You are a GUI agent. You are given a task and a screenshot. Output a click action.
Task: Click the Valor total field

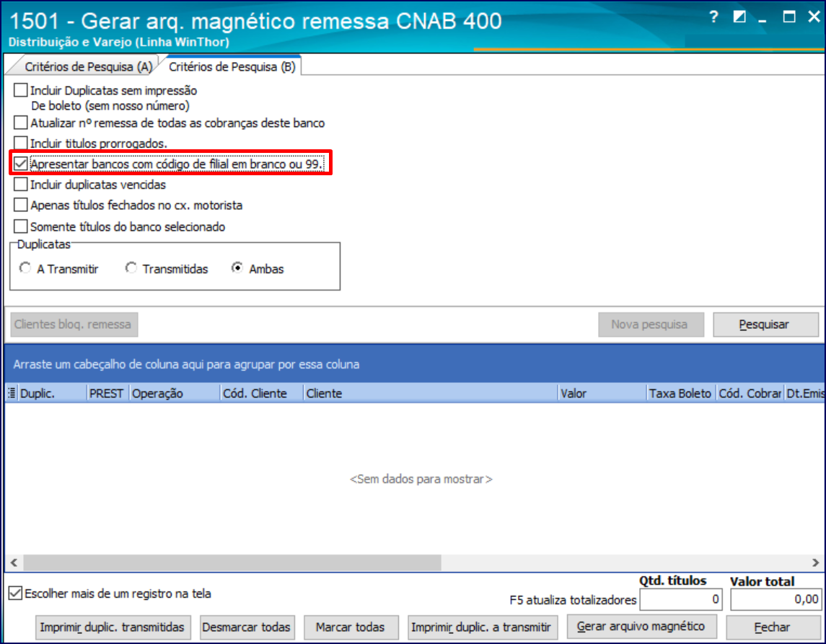click(776, 599)
